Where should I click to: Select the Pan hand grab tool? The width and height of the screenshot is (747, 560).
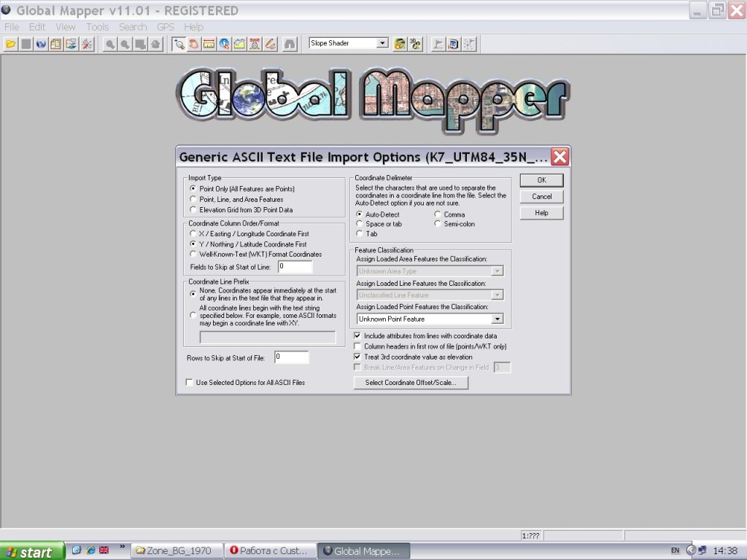pyautogui.click(x=194, y=44)
